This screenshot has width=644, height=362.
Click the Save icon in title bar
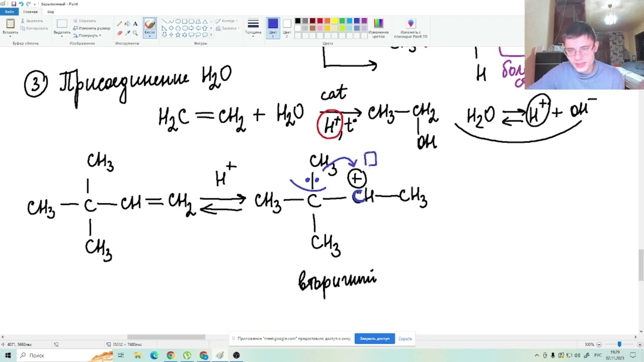point(14,4)
